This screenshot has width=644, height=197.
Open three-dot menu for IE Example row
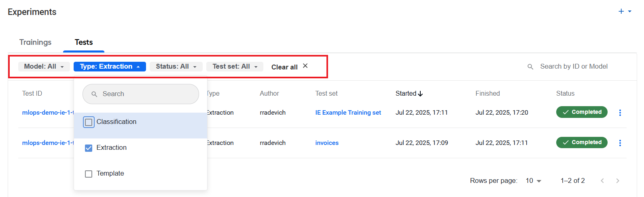click(620, 113)
